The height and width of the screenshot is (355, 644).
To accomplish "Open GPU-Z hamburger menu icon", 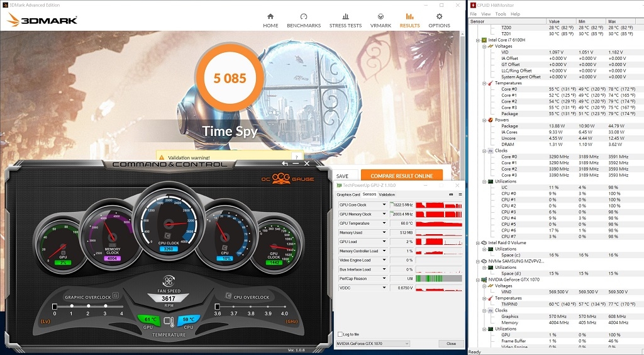I will pos(460,194).
